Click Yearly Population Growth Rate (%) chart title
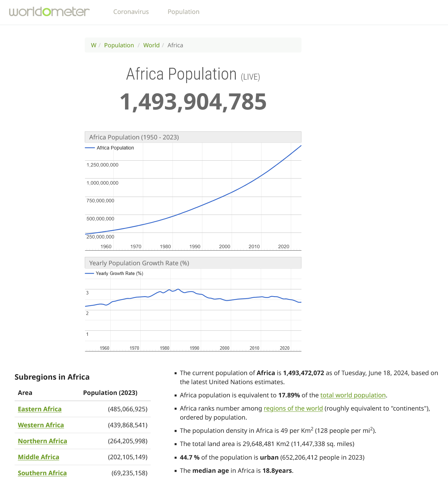The width and height of the screenshot is (448, 486). (x=139, y=263)
